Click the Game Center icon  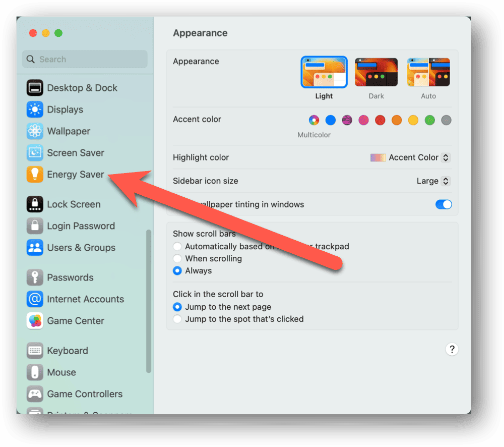click(x=35, y=320)
